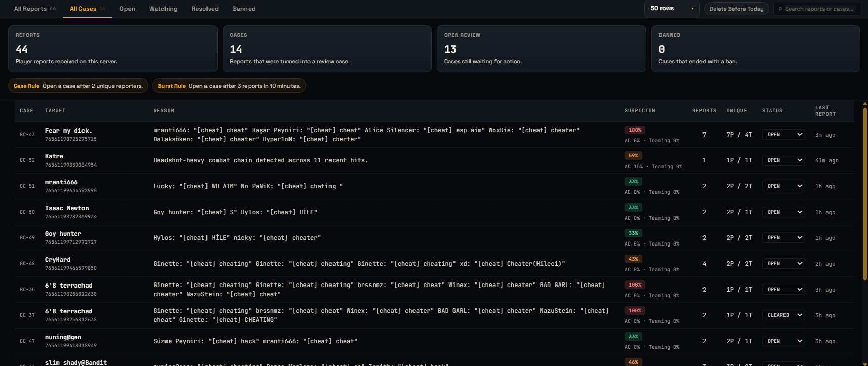Open the 50 rows dropdown
The width and height of the screenshot is (868, 366).
672,9
